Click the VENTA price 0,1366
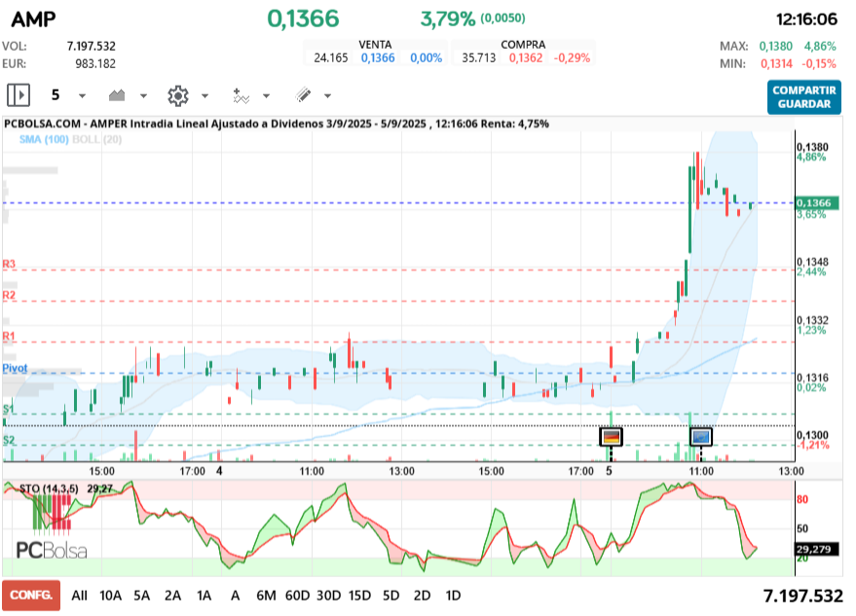The height and width of the screenshot is (616, 856). coord(378,57)
